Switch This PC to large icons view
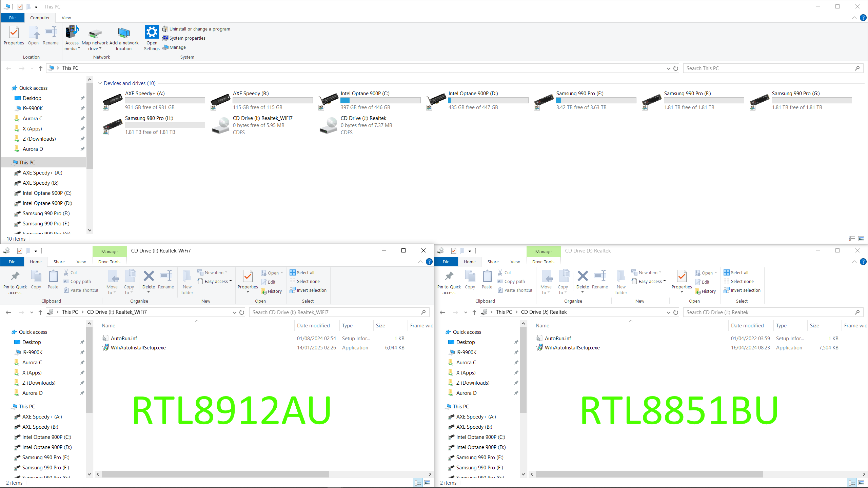The height and width of the screenshot is (488, 868). coord(861,239)
